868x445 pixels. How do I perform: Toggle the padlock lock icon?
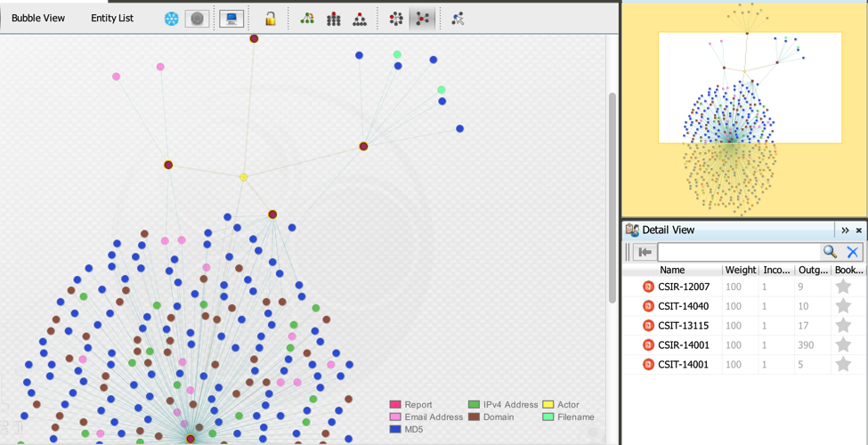[270, 19]
